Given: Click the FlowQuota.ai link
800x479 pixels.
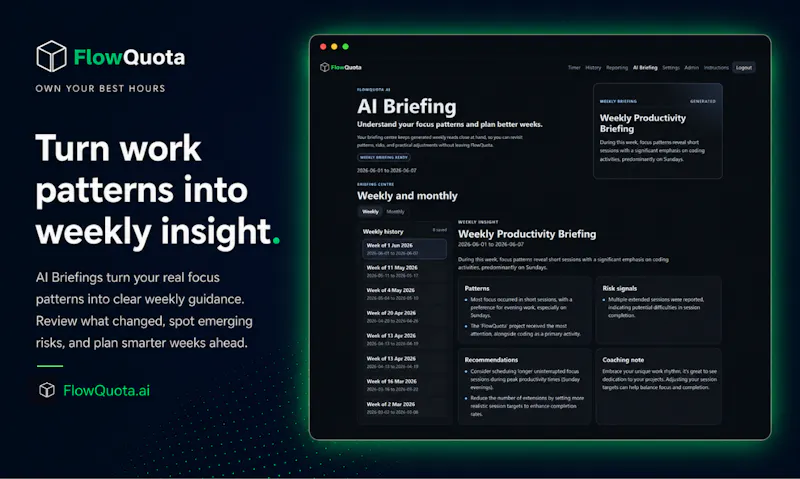Looking at the screenshot, I should (106, 390).
